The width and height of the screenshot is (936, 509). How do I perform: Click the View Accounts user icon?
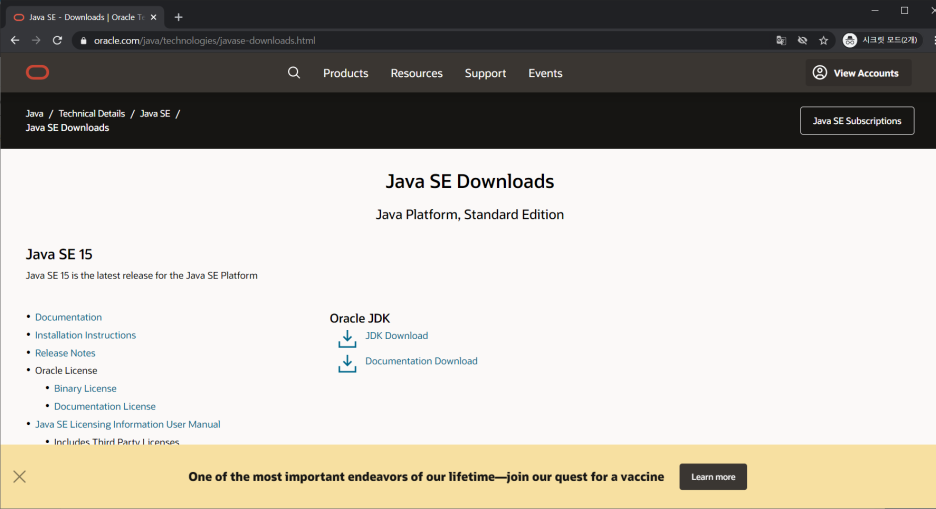(x=820, y=72)
